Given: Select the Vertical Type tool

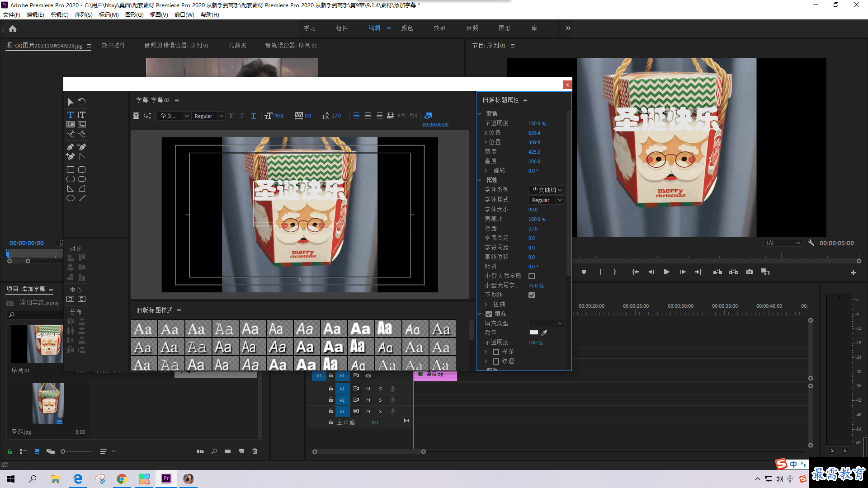Looking at the screenshot, I should [82, 115].
